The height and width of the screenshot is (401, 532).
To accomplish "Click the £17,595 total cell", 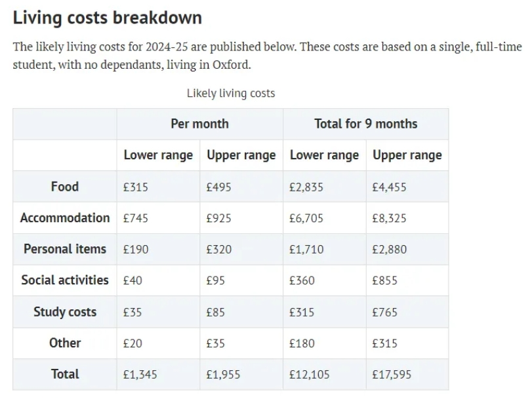I will (x=392, y=375).
